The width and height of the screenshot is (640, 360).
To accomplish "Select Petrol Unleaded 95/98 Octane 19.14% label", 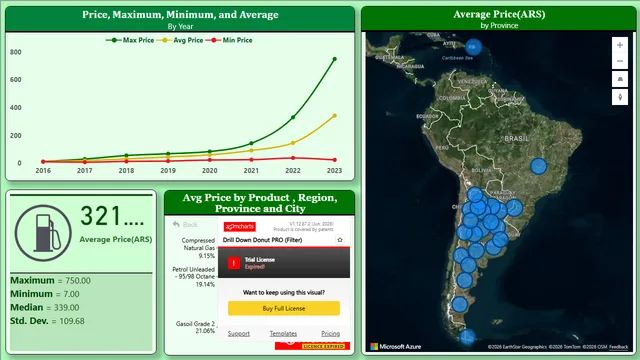I will pos(193,277).
